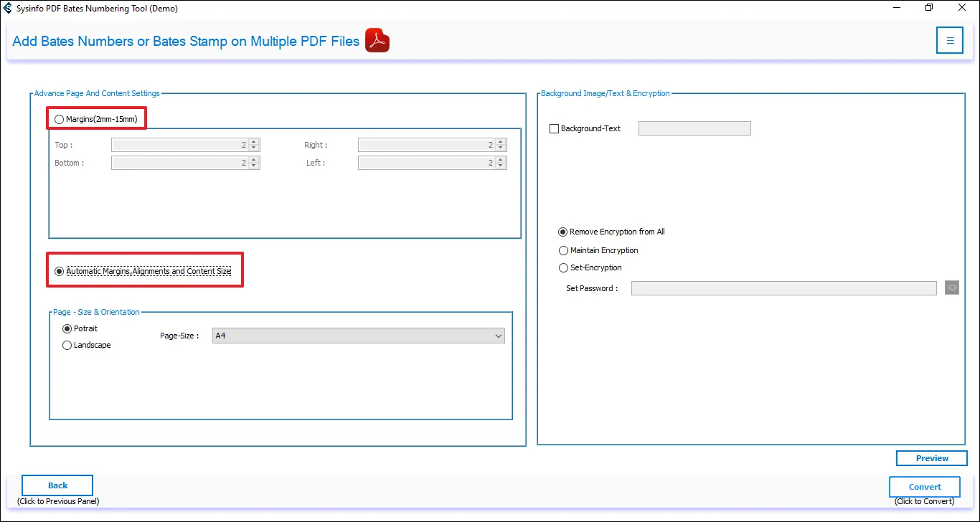
Task: Click the Set Password input field
Action: [784, 288]
